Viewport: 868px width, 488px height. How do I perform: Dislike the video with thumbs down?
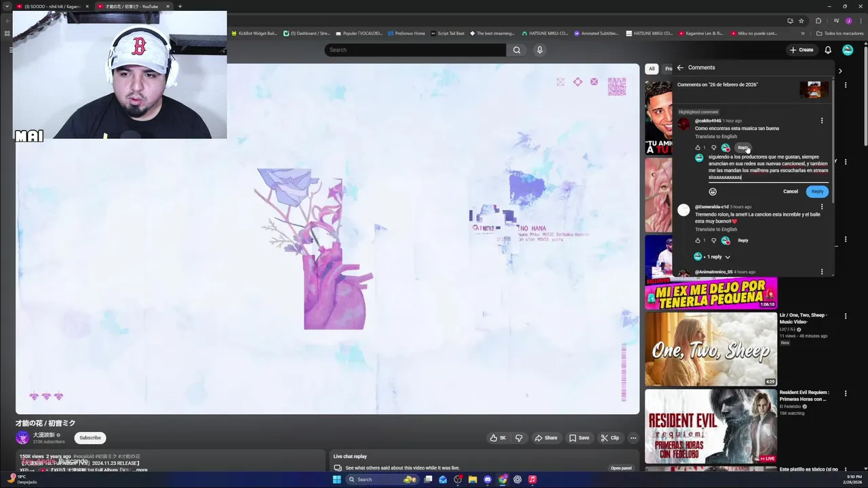519,438
